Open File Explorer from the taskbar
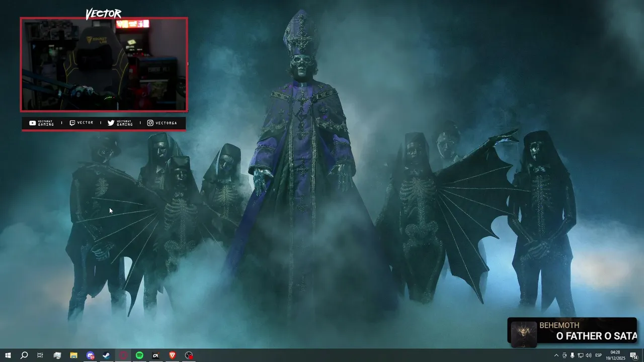This screenshot has width=644, height=362. click(x=73, y=355)
